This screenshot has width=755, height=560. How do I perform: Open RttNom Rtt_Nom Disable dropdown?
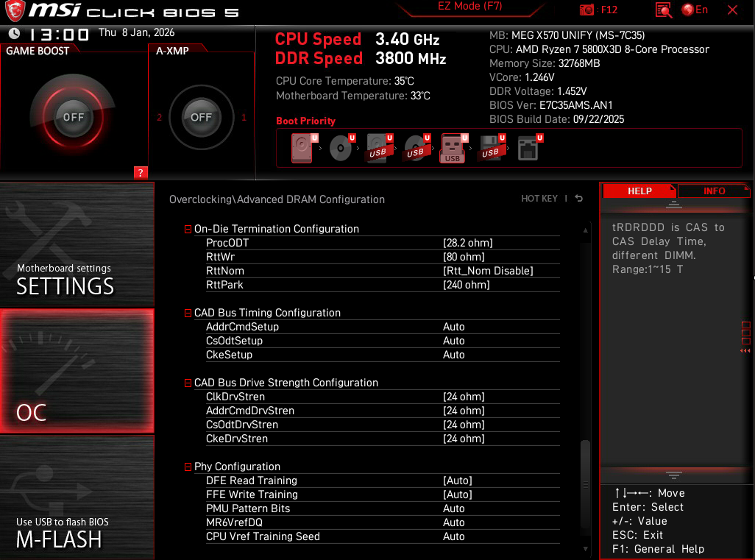[488, 271]
